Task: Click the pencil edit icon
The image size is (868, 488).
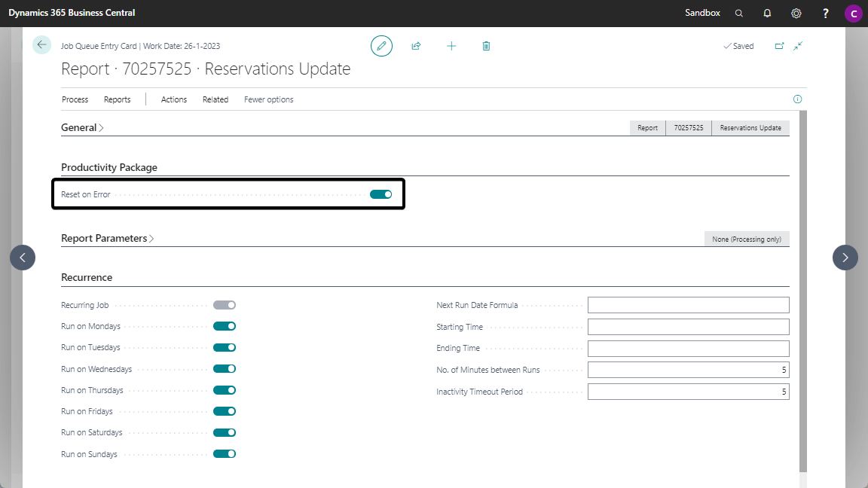Action: [x=381, y=46]
